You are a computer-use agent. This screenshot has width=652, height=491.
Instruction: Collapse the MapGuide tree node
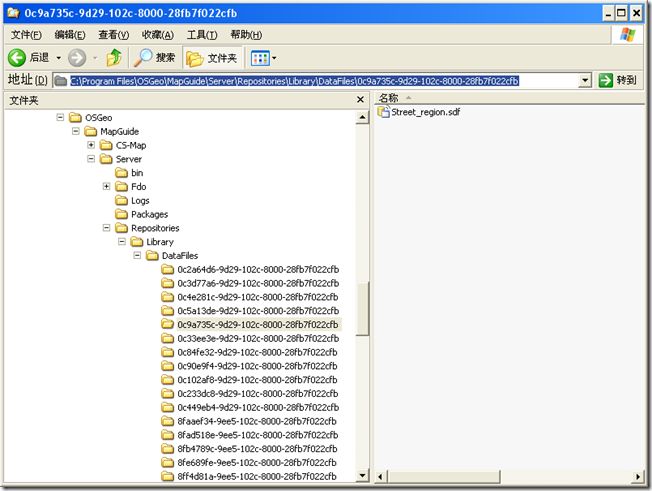[x=76, y=131]
